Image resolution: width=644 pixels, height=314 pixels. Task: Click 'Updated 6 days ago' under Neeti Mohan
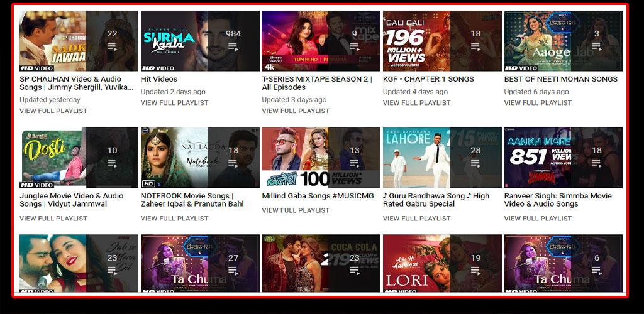(x=536, y=92)
